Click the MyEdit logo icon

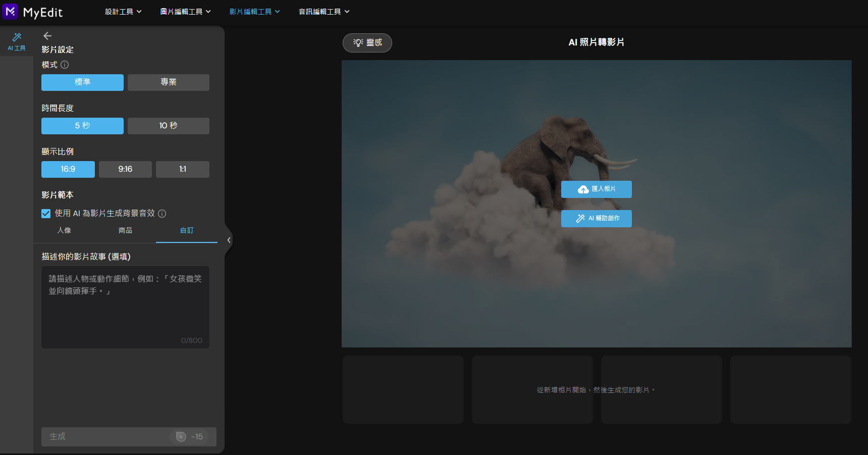point(10,12)
